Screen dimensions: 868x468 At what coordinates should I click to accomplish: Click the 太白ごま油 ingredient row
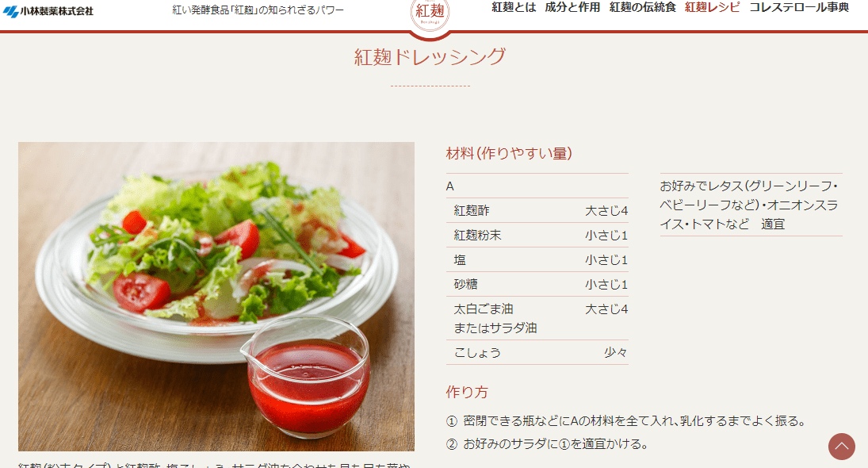click(x=537, y=318)
